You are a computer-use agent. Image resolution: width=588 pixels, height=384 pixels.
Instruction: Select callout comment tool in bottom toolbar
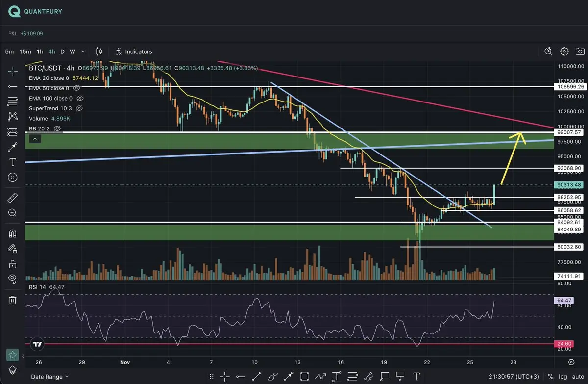pyautogui.click(x=385, y=376)
